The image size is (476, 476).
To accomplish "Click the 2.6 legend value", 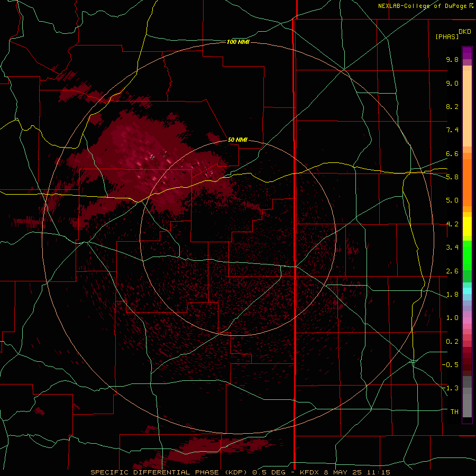I will 452,271.
